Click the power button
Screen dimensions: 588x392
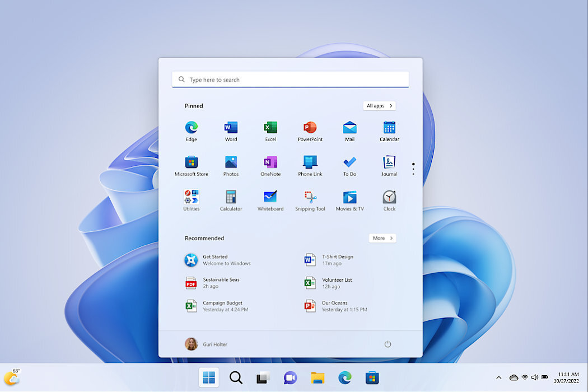click(388, 344)
